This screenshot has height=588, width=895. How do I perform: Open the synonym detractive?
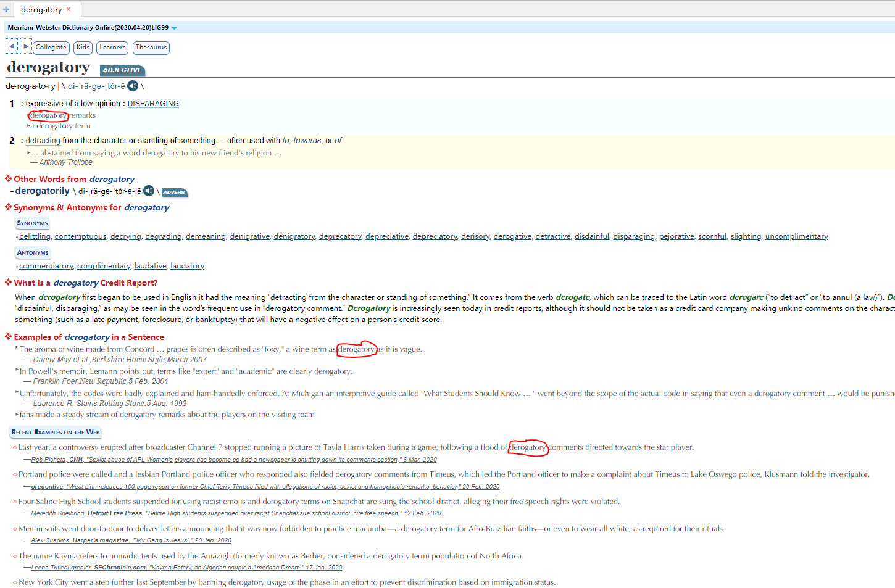[553, 236]
